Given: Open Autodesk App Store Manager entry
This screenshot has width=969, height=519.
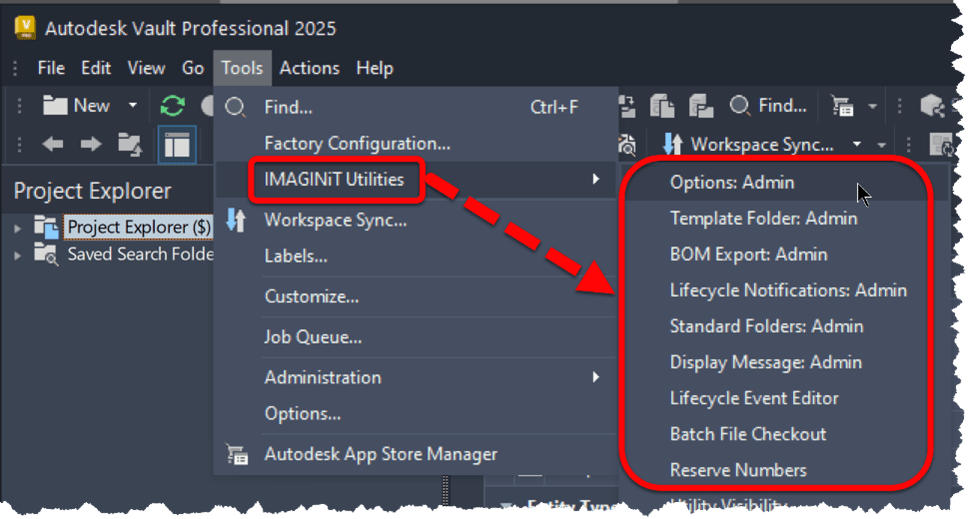Looking at the screenshot, I should 416,454.
